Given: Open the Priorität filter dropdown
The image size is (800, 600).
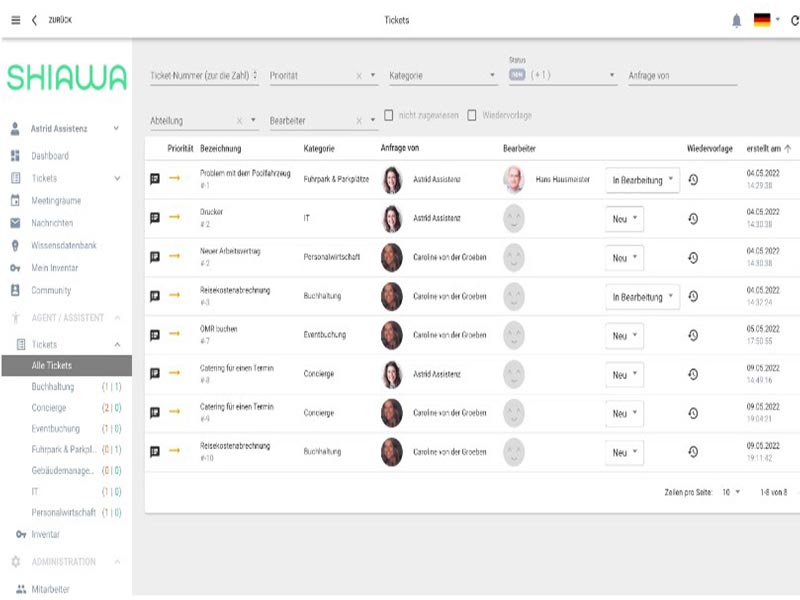Looking at the screenshot, I should pos(373,75).
